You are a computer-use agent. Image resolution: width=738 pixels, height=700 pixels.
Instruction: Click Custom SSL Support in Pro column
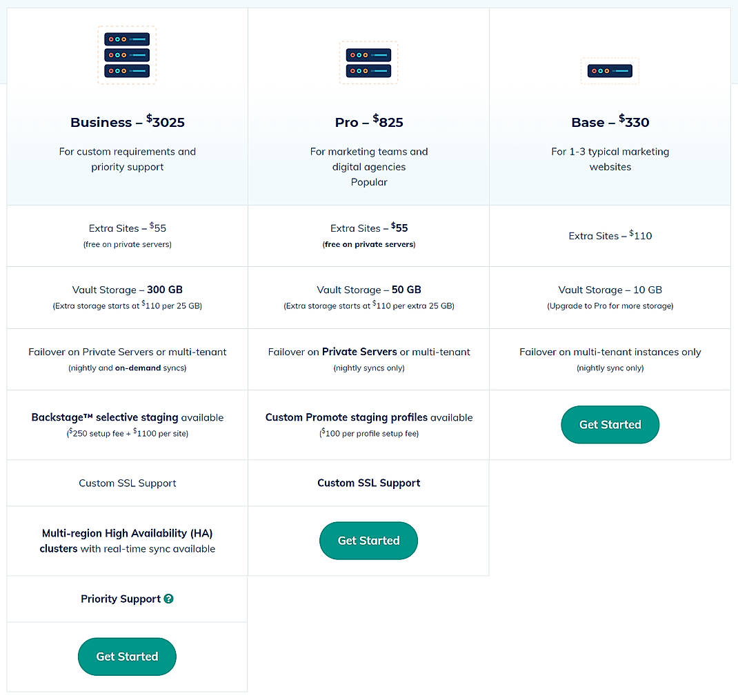368,483
